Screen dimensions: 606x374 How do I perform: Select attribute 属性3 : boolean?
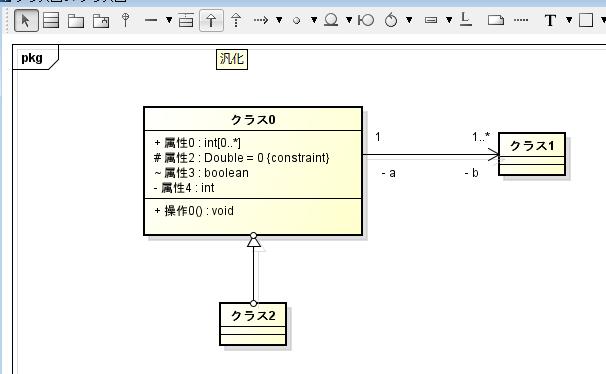pos(201,173)
